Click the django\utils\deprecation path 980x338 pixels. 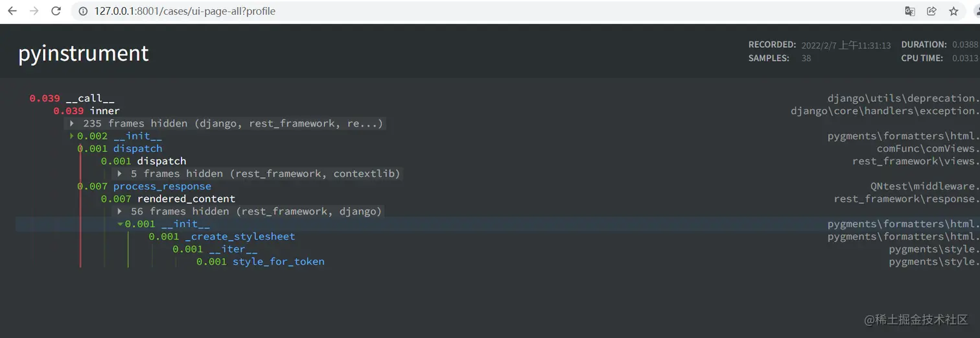903,99
